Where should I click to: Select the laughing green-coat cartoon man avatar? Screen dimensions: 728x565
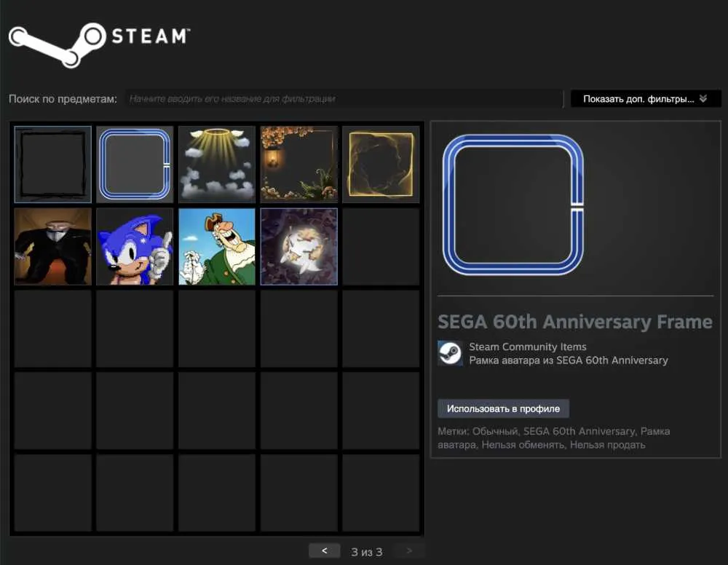pyautogui.click(x=217, y=247)
